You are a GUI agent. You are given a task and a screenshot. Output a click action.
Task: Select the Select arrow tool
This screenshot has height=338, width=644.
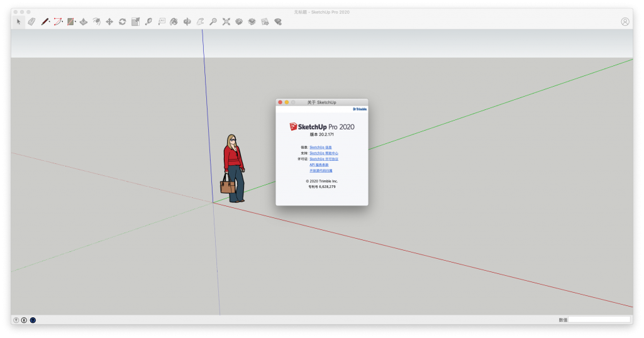(18, 22)
